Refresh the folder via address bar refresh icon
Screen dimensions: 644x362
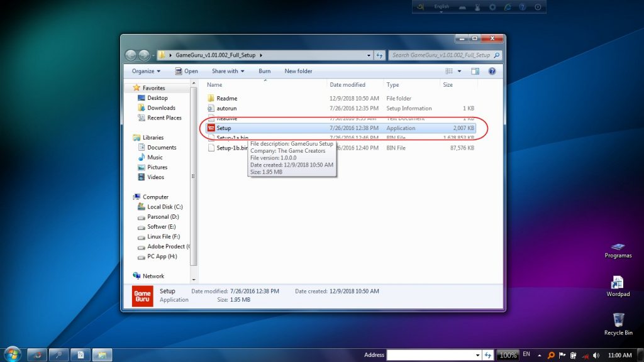[379, 55]
